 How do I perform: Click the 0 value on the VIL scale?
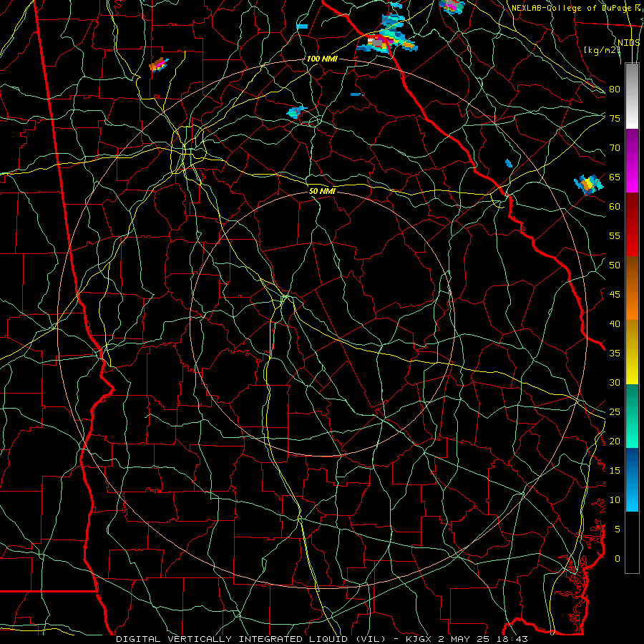(618, 559)
